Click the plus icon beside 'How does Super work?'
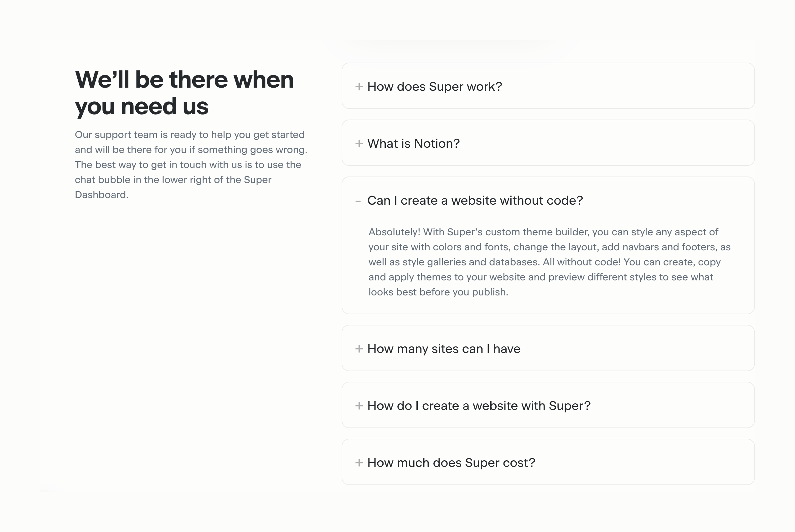Screen dimensions: 795x532 [359, 86]
